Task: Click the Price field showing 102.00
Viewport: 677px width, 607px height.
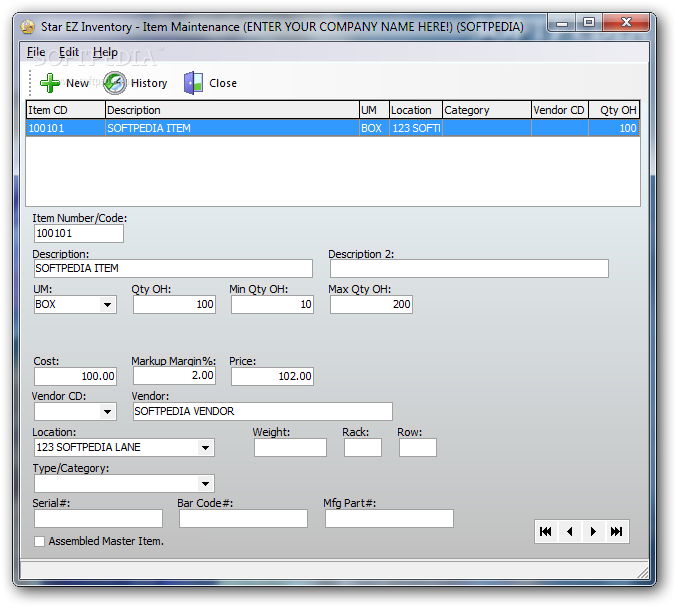Action: tap(272, 376)
